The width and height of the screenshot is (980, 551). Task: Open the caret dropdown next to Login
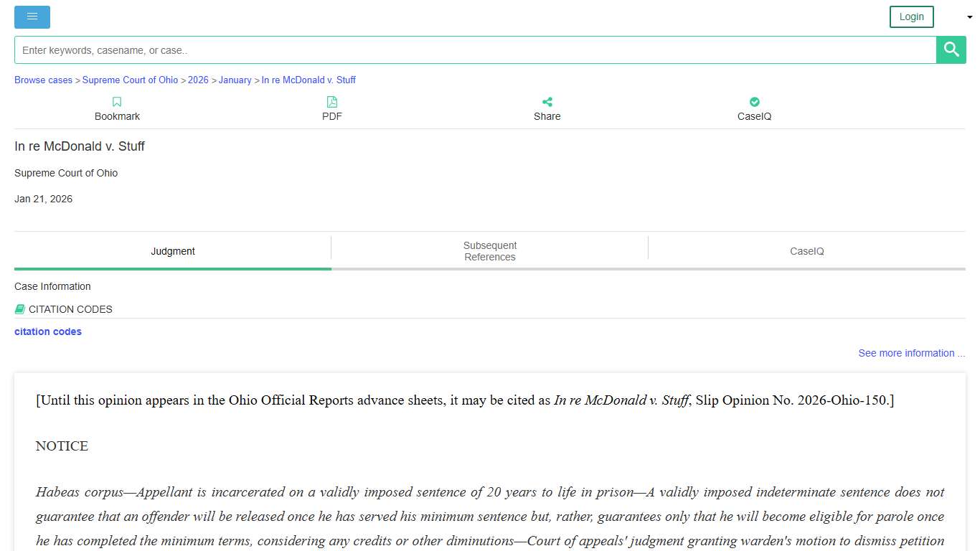pyautogui.click(x=969, y=17)
